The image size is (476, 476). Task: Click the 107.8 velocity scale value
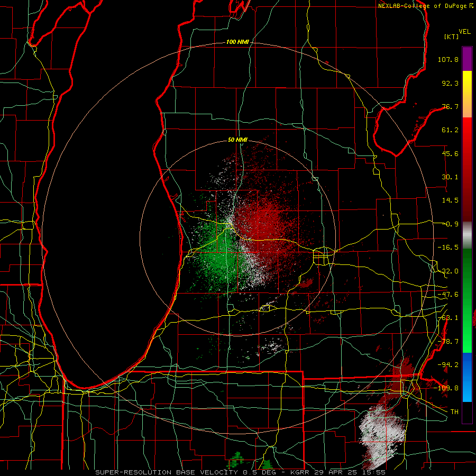tap(448, 59)
